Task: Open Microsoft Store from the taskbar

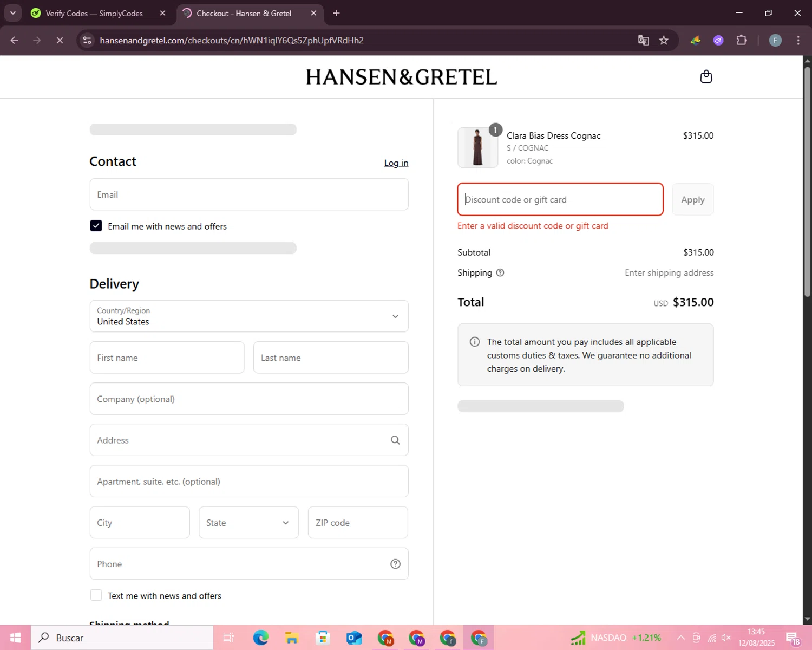Action: [x=323, y=638]
